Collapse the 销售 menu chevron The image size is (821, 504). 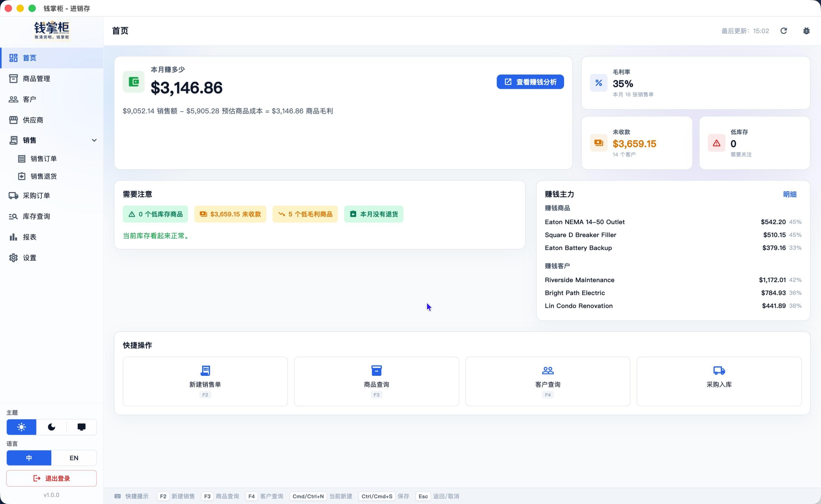coord(94,140)
